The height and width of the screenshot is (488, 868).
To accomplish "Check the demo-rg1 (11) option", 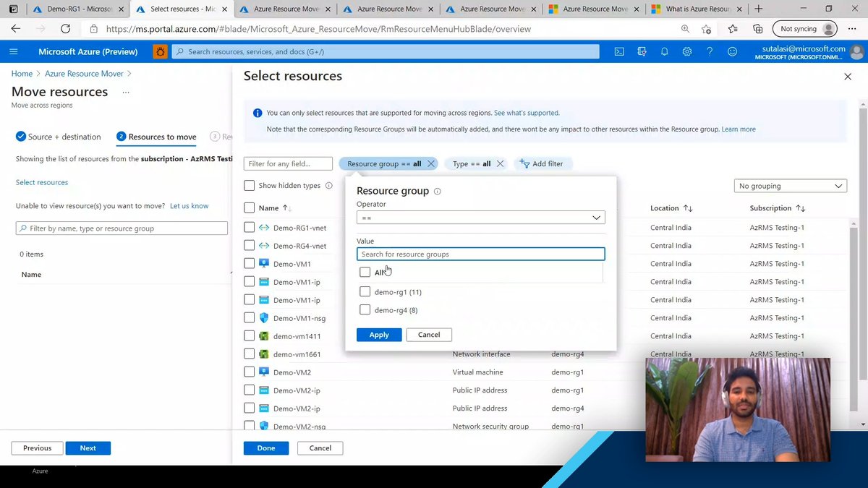I will point(365,292).
